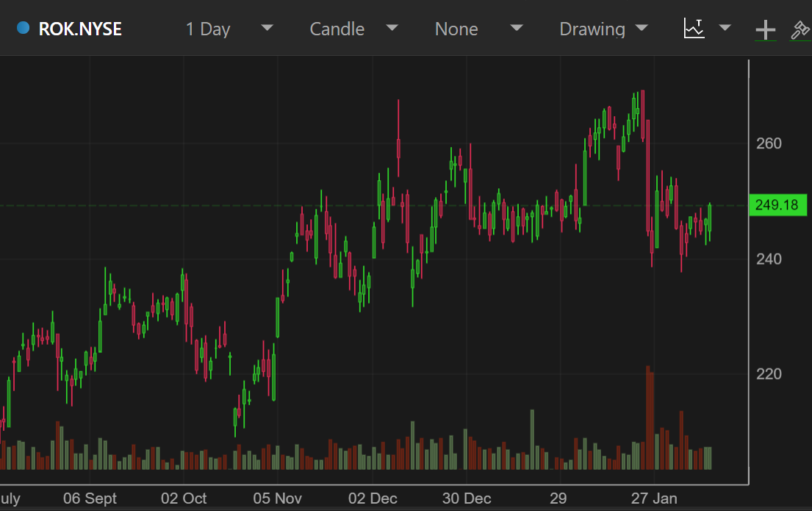Click the None label in toolbar
812x511 pixels.
pos(456,29)
